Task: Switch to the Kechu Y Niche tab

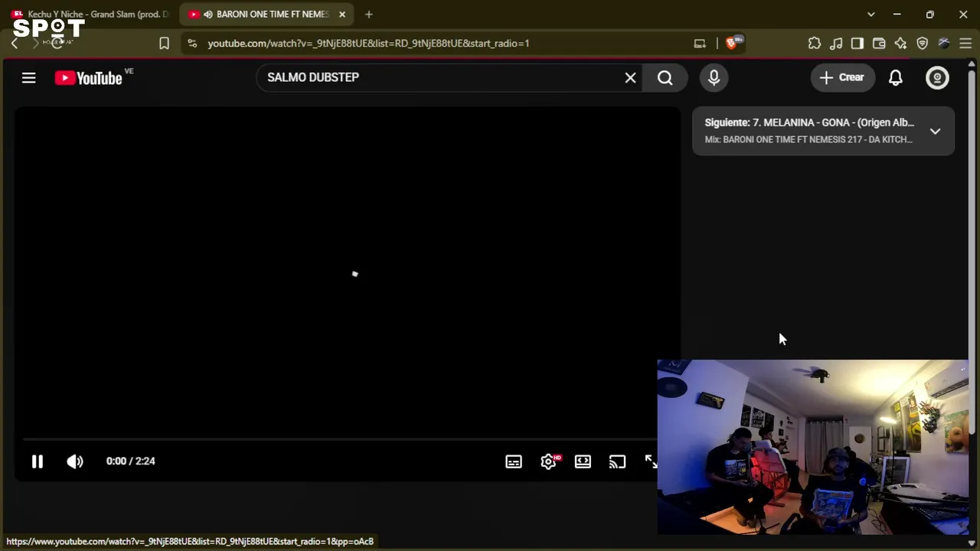Action: tap(90, 15)
